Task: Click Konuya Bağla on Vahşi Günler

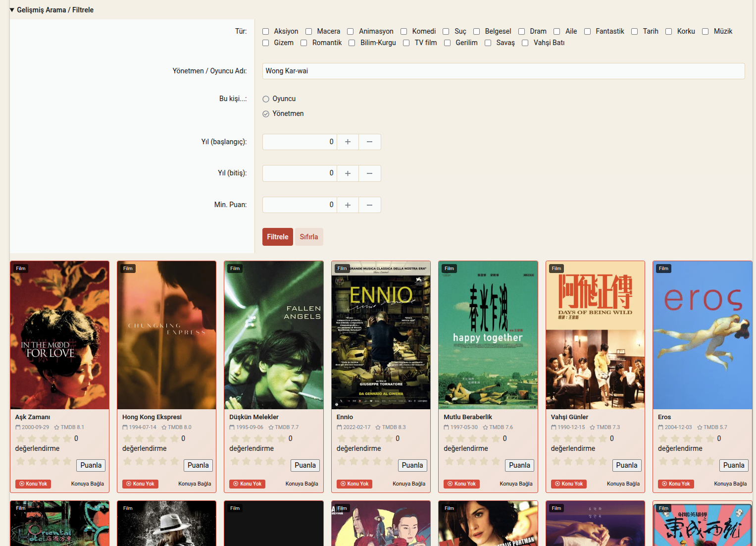Action: tap(623, 484)
